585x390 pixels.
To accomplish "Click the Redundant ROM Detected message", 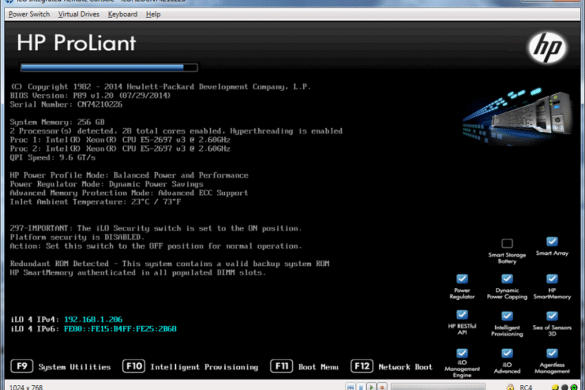I will coord(170,264).
